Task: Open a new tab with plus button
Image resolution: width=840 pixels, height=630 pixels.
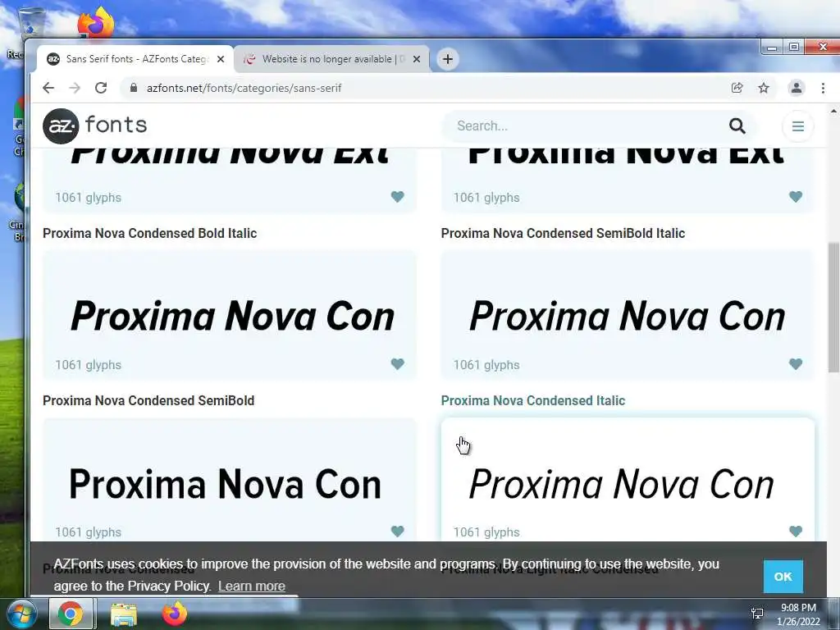Action: [448, 59]
